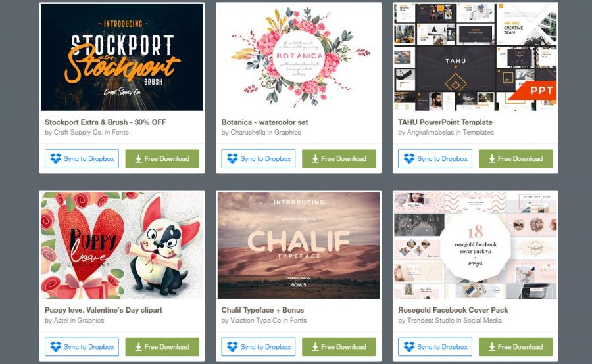Visit author Craft Supply Co. profile link
The width and height of the screenshot is (592, 364).
click(78, 133)
